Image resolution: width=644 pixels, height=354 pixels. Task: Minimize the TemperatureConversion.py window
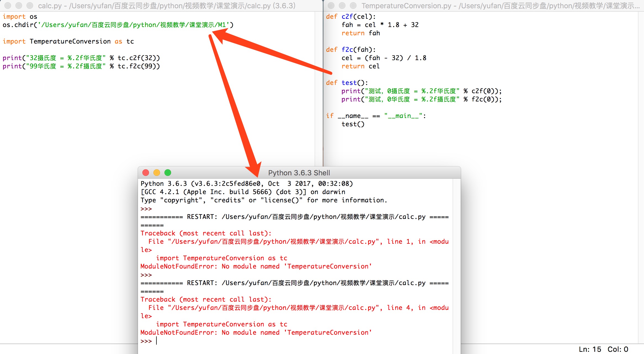coord(342,6)
